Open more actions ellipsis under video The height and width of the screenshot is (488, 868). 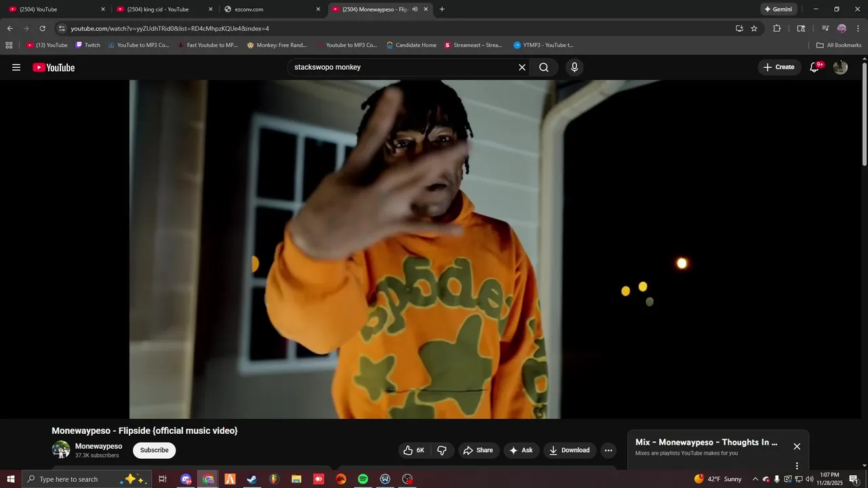pyautogui.click(x=608, y=450)
